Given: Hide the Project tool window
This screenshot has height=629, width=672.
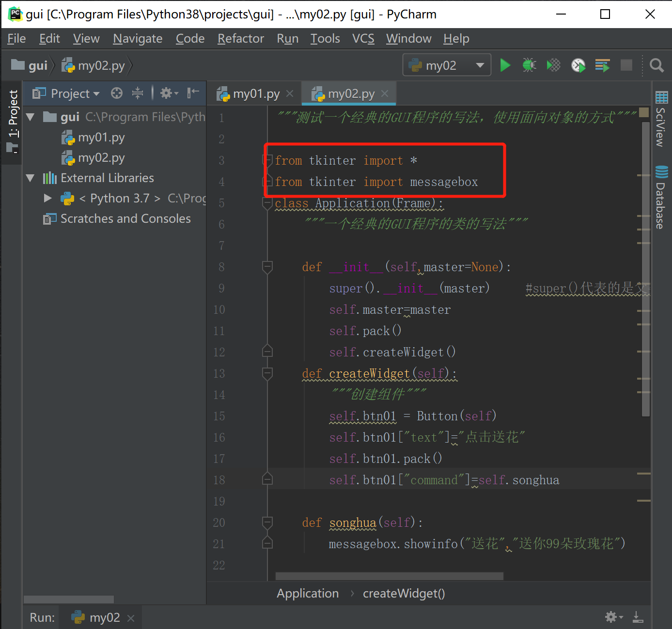Looking at the screenshot, I should click(193, 92).
